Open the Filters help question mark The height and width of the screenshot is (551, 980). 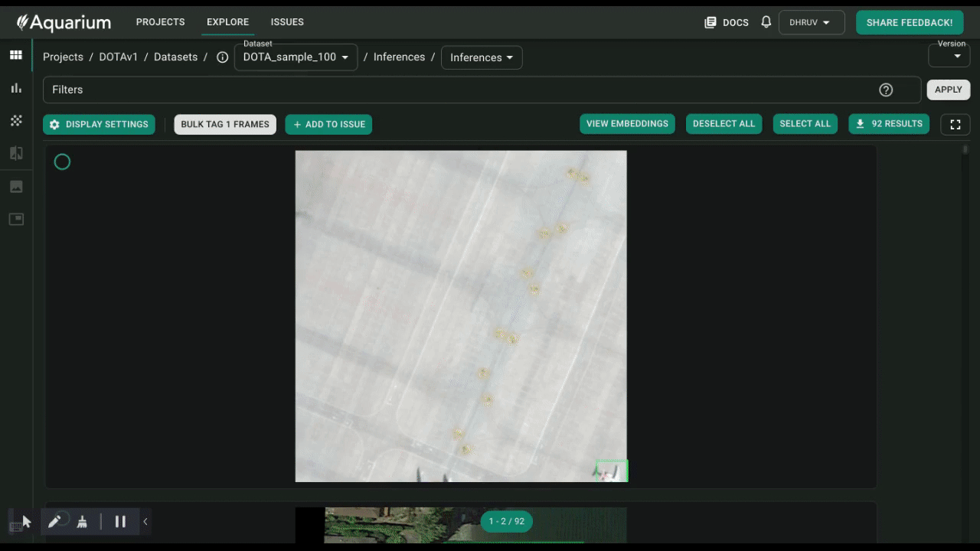click(x=886, y=90)
